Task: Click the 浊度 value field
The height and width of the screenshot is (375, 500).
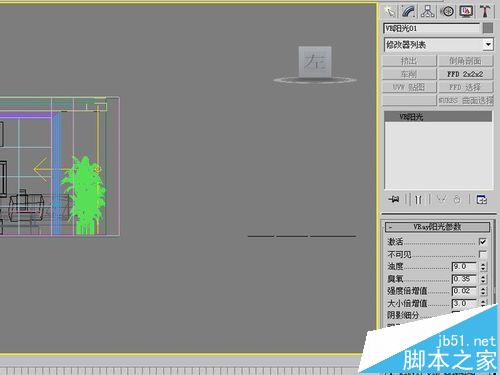Action: (465, 267)
